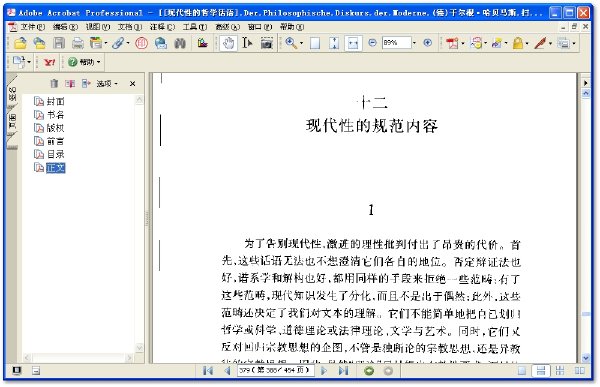Open the 视图(V) menu
600x387 pixels.
[98, 27]
